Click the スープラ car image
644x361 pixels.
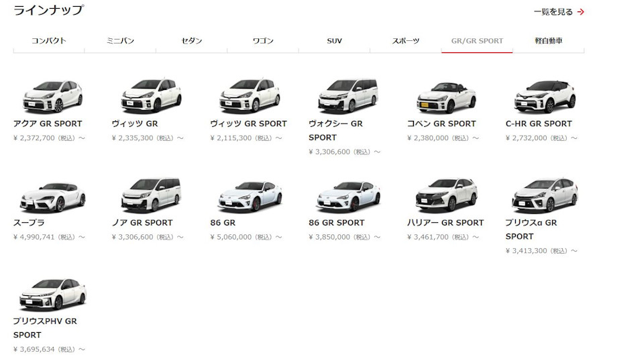(52, 197)
